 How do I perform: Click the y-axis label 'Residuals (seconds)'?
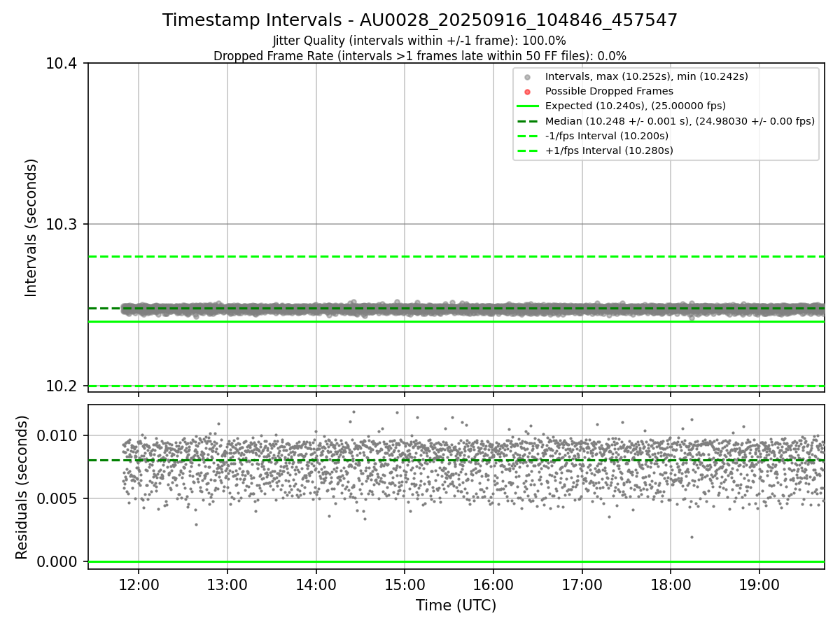(22, 486)
